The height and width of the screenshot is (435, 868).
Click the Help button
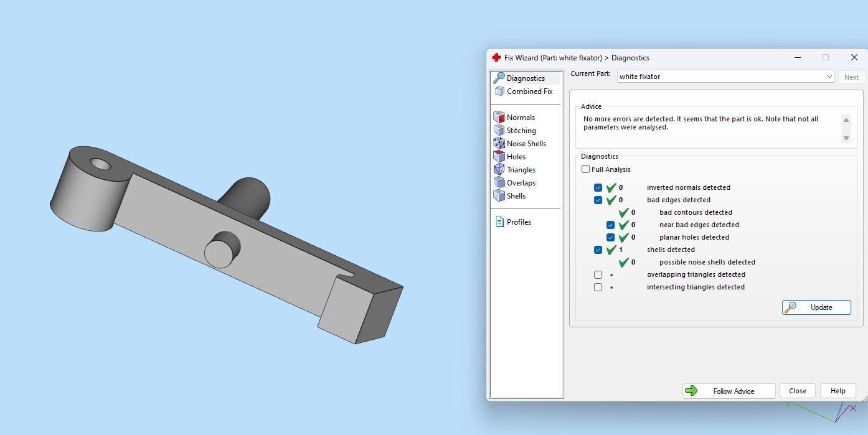pyautogui.click(x=837, y=391)
